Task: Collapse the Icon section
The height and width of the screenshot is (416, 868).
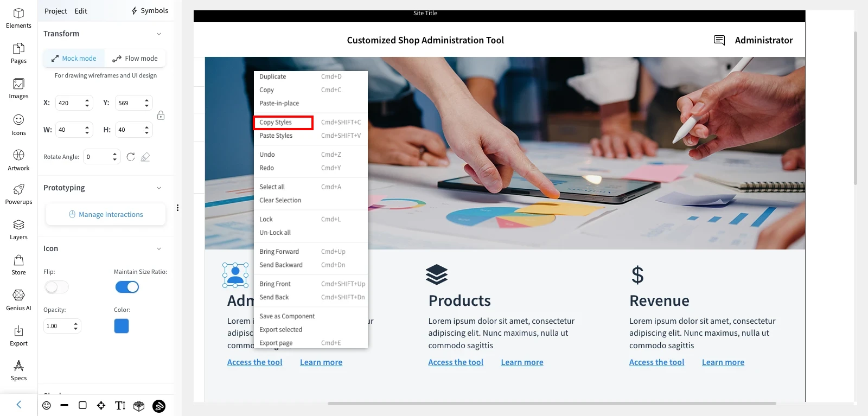Action: [159, 248]
